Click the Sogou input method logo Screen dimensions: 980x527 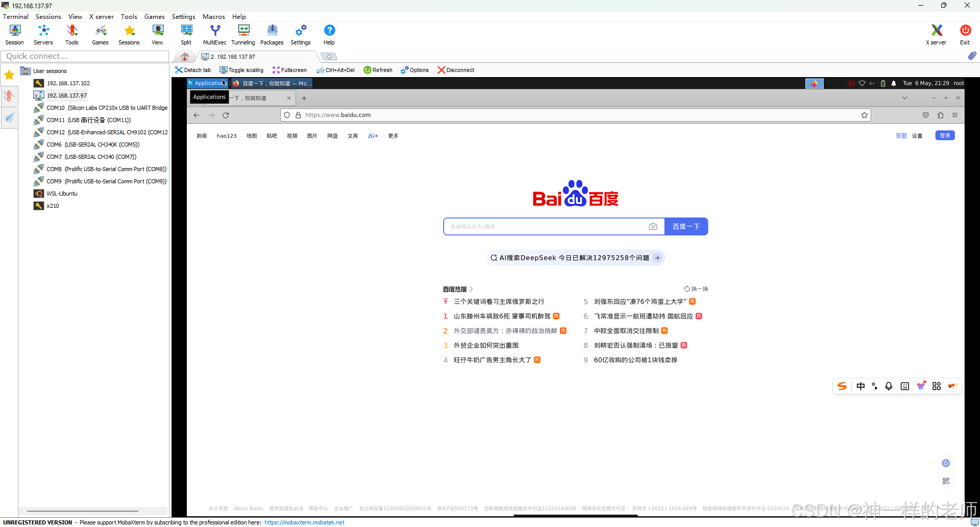(x=842, y=387)
